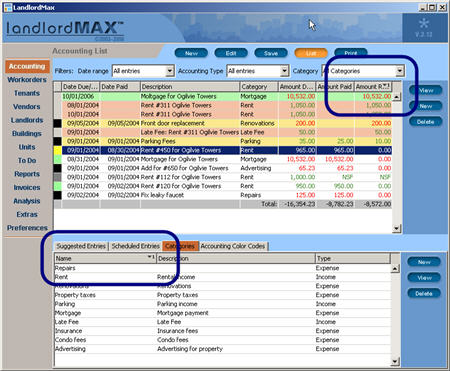450x371 pixels.
Task: Select the Late Fee: Rent #311 entry
Action: 223,132
